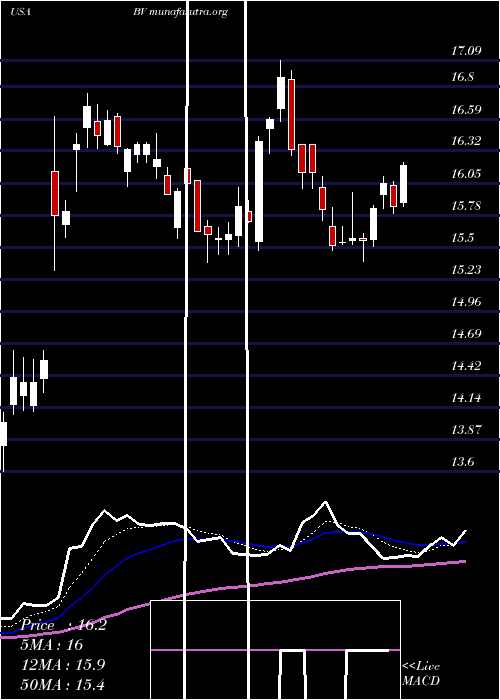This screenshot has width=500, height=700.
Task: Click the pink 50MA line at its right end
Action: 463,562
